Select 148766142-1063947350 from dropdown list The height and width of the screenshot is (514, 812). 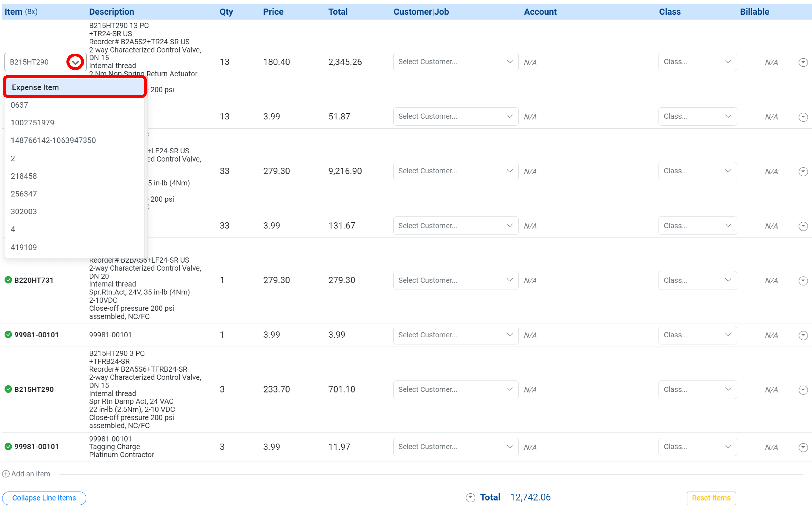point(53,141)
